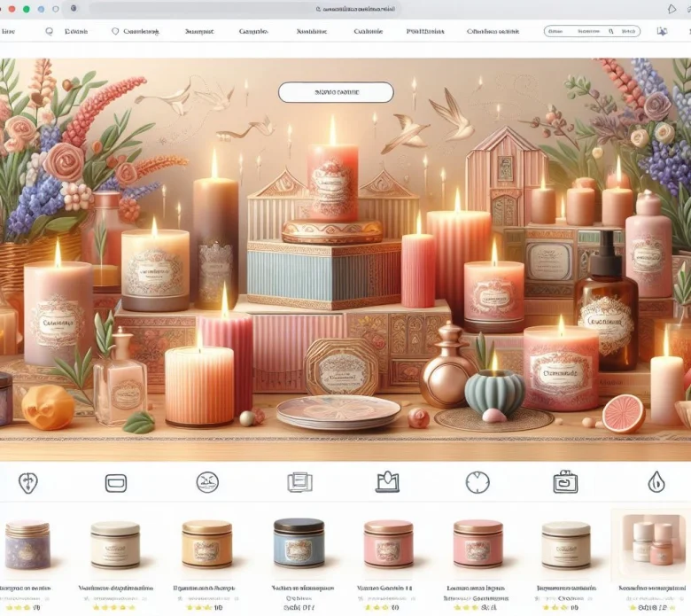Screen dimensions: 691x616
Task: Click the stacked pages category icon
Action: [299, 482]
